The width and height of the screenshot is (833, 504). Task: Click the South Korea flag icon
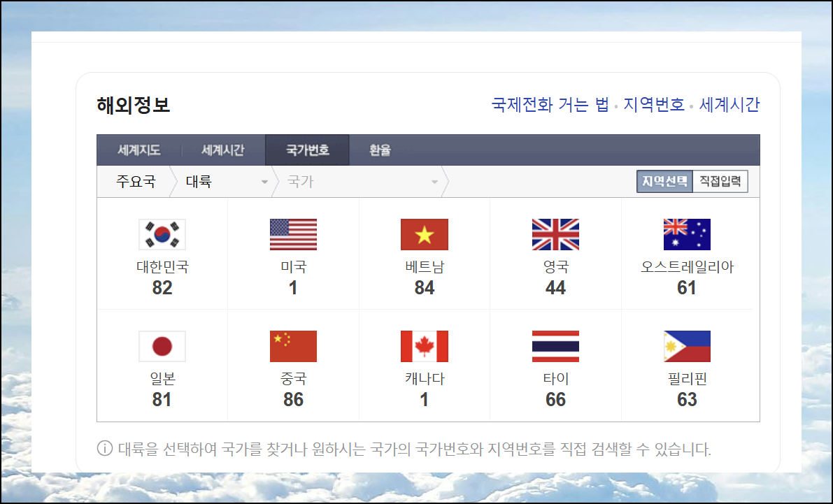click(x=162, y=234)
